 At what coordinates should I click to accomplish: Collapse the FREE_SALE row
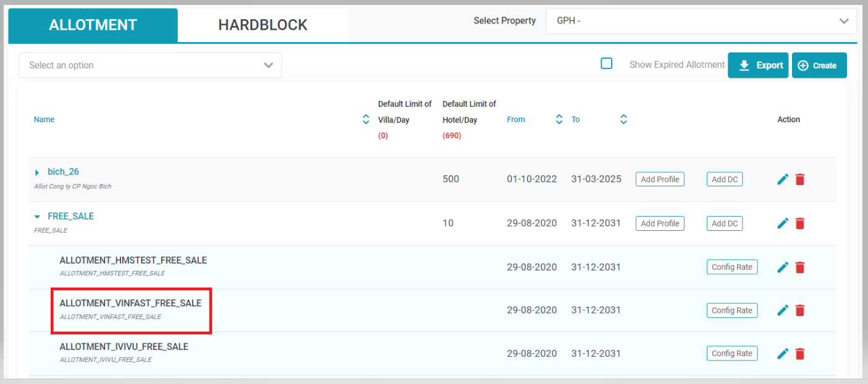37,217
